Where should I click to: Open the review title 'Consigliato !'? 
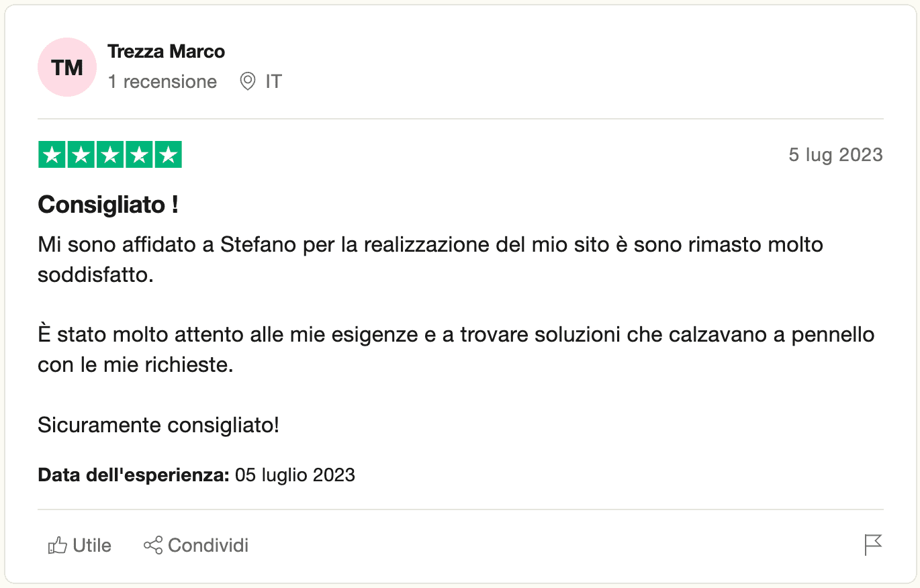click(108, 205)
